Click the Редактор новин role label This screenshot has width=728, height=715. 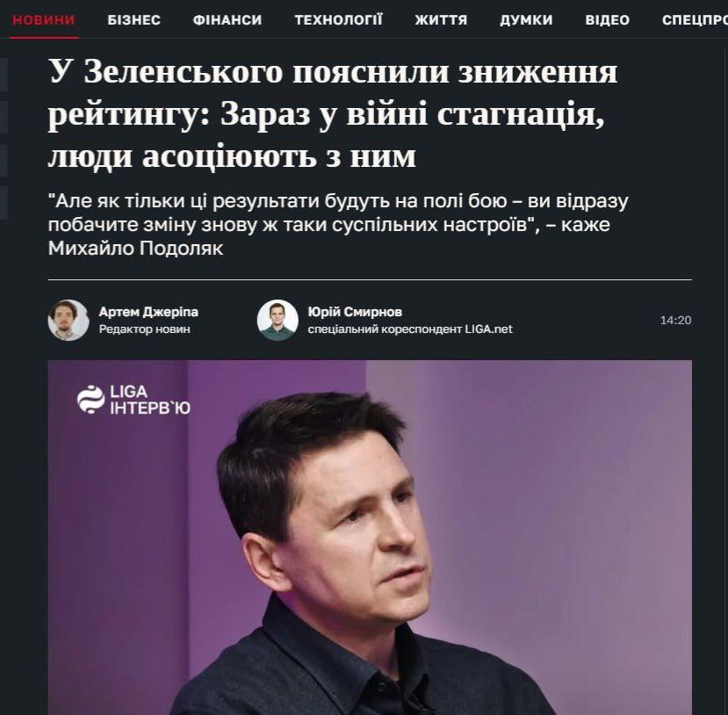click(x=144, y=329)
